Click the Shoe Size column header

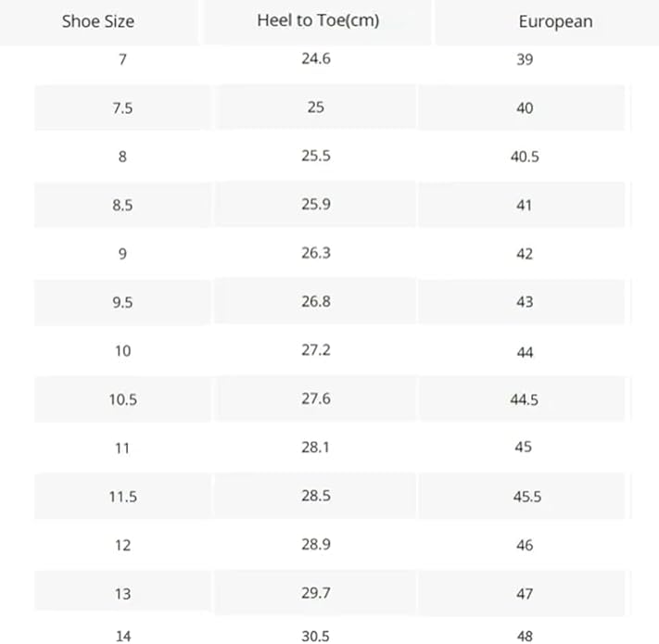coord(98,20)
